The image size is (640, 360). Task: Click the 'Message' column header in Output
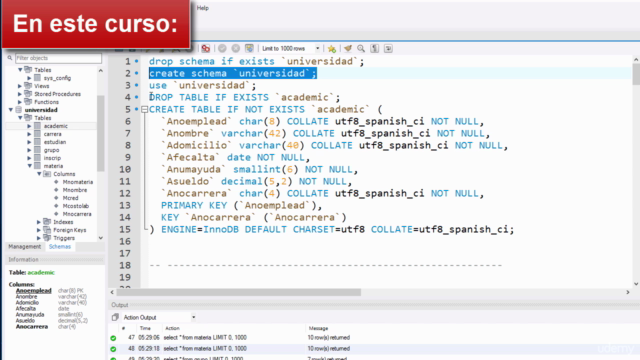[318, 328]
